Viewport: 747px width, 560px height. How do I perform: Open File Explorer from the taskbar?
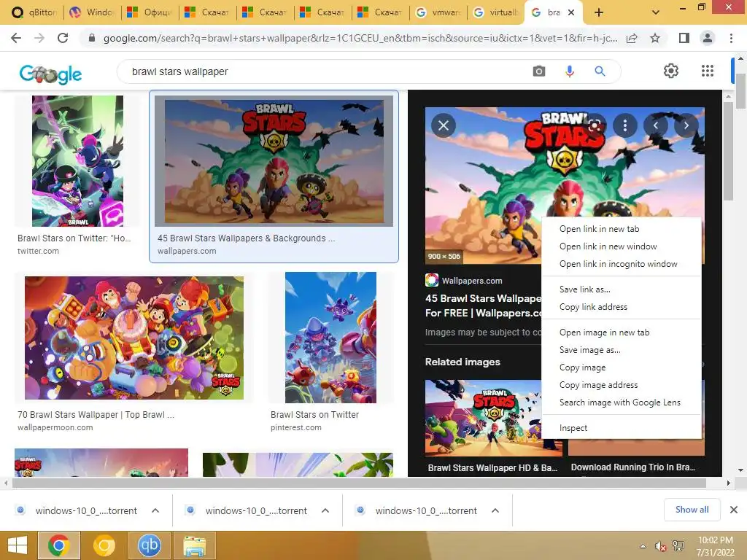pyautogui.click(x=195, y=545)
